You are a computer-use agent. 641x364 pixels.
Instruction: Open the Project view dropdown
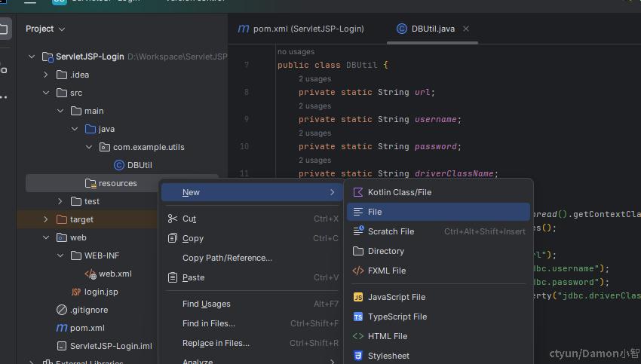45,29
